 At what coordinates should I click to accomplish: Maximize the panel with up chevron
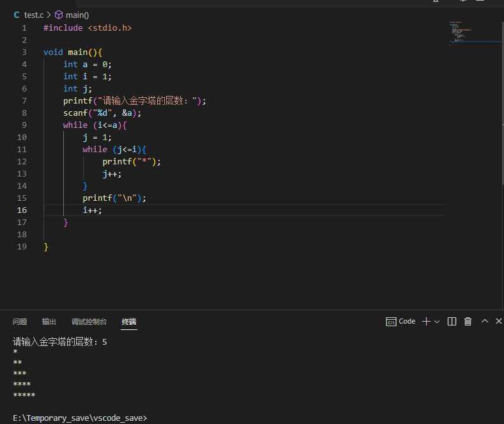pos(485,321)
